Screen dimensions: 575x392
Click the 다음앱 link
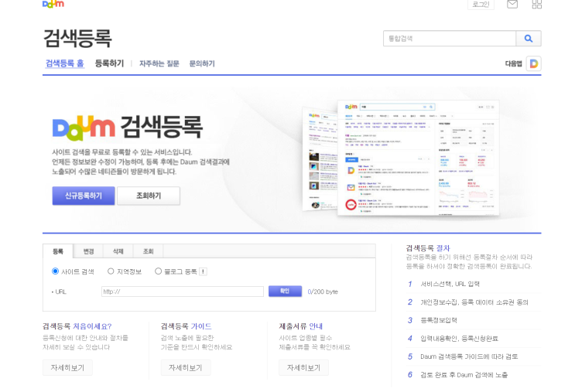[x=513, y=63]
